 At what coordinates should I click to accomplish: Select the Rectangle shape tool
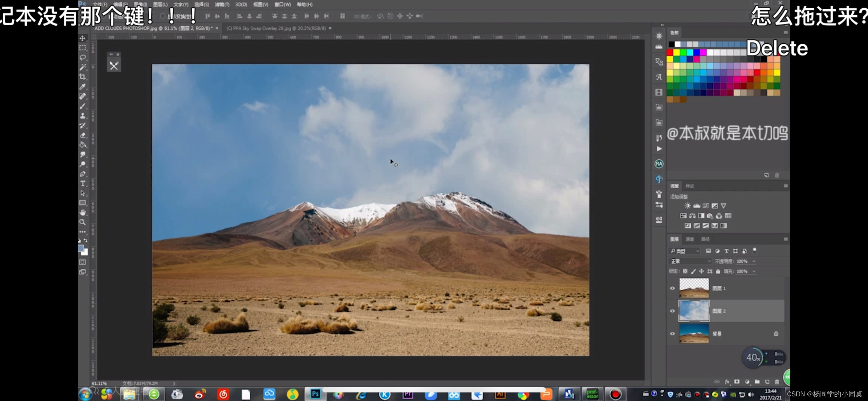coord(83,203)
